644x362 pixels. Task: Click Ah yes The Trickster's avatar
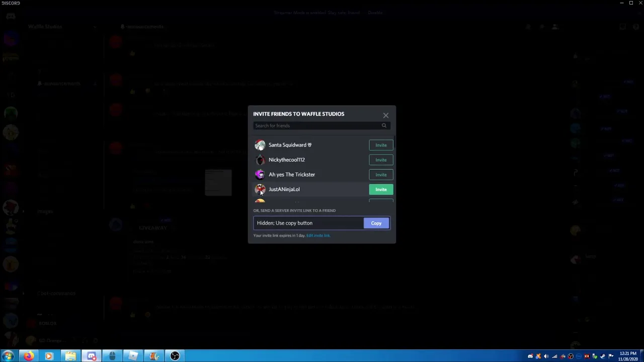(260, 174)
